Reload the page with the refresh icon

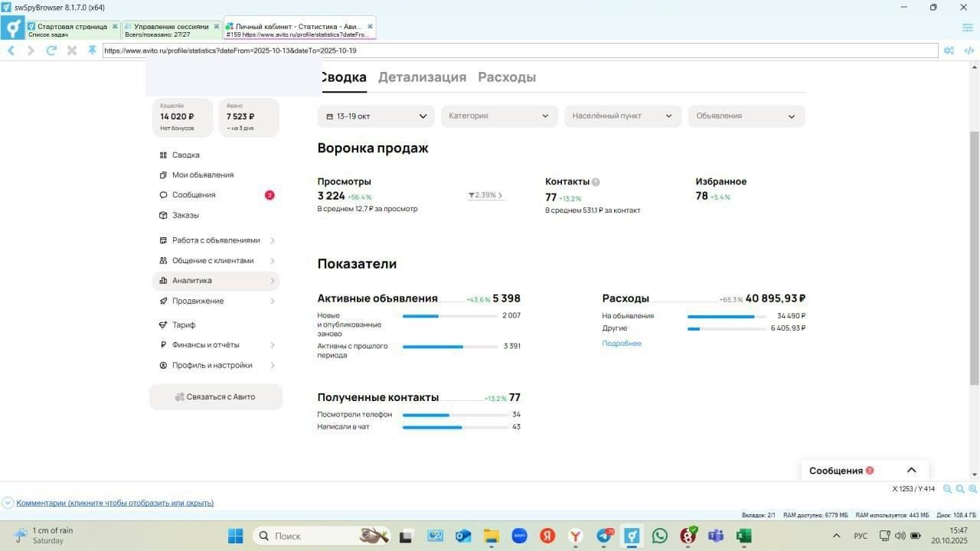[51, 51]
